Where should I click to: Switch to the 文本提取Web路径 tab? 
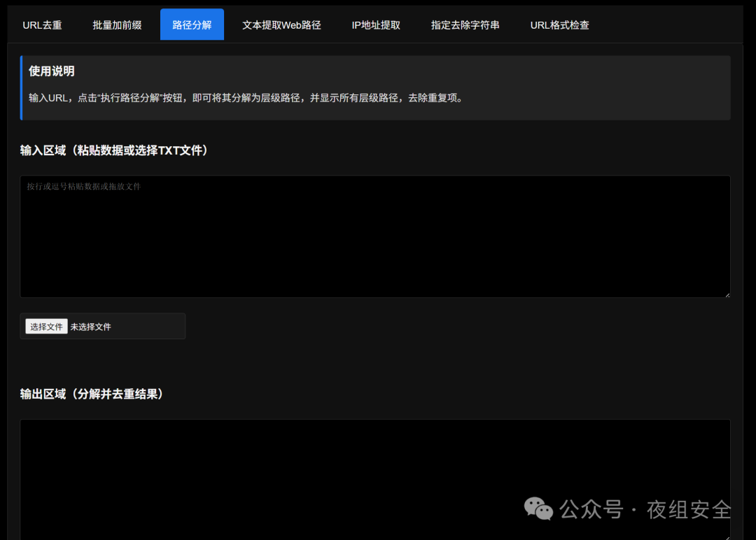(281, 24)
